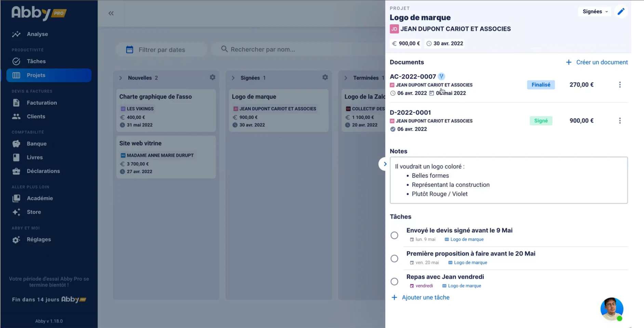
Task: Open Logo de la Zalc project card
Action: pos(363,110)
